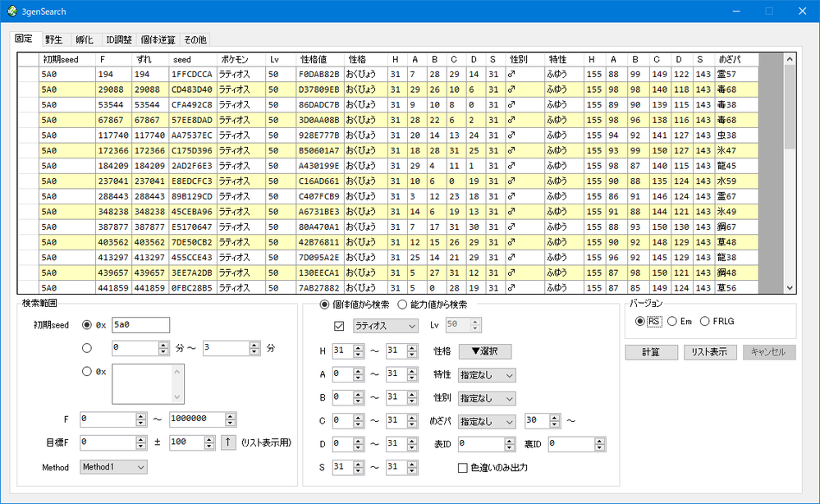Click the A minimum IV stepper arrows
This screenshot has width=820, height=504.
pos(358,374)
